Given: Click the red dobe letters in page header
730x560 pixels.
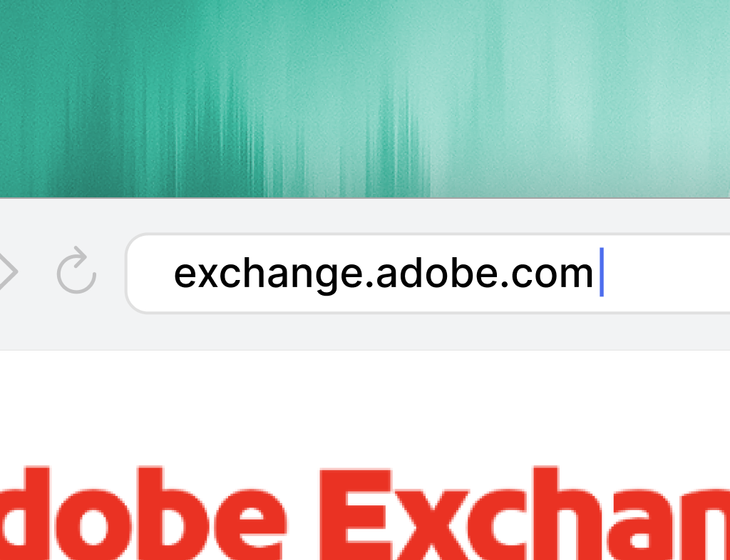Looking at the screenshot, I should 143,512.
